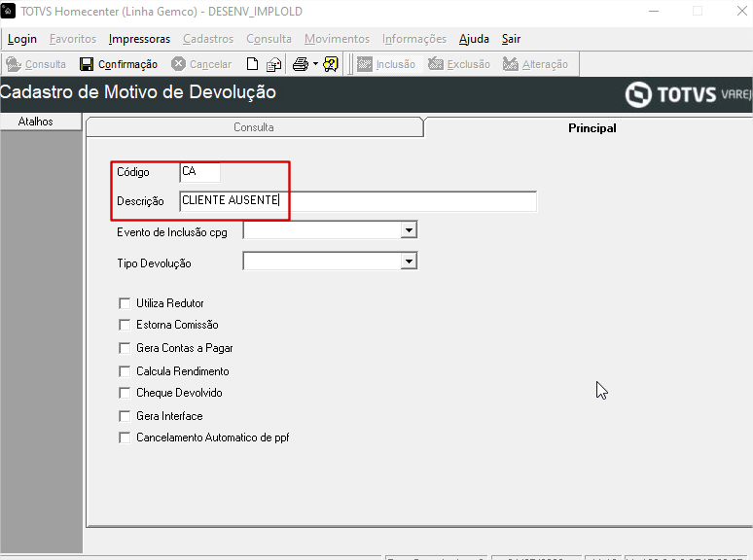
Task: Click the Inclusão toolbar button
Action: (x=386, y=64)
